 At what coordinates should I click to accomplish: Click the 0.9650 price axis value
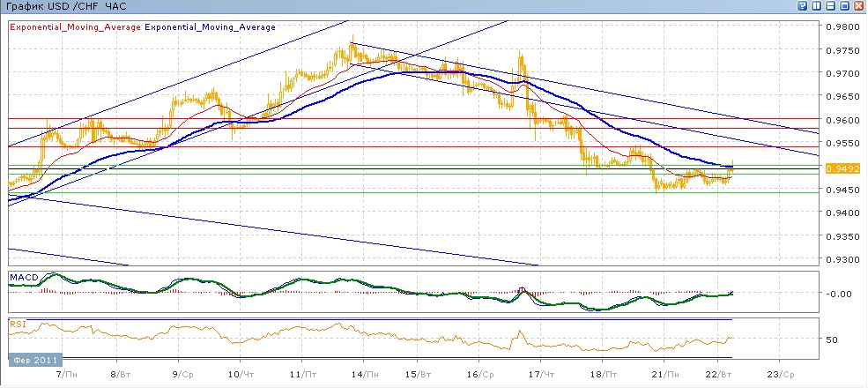pos(841,96)
